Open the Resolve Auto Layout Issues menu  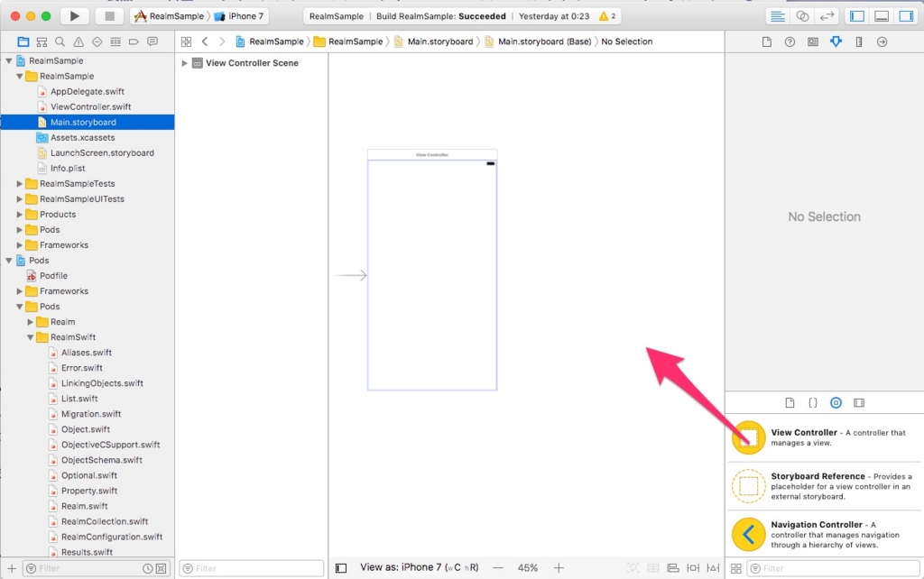[x=713, y=568]
